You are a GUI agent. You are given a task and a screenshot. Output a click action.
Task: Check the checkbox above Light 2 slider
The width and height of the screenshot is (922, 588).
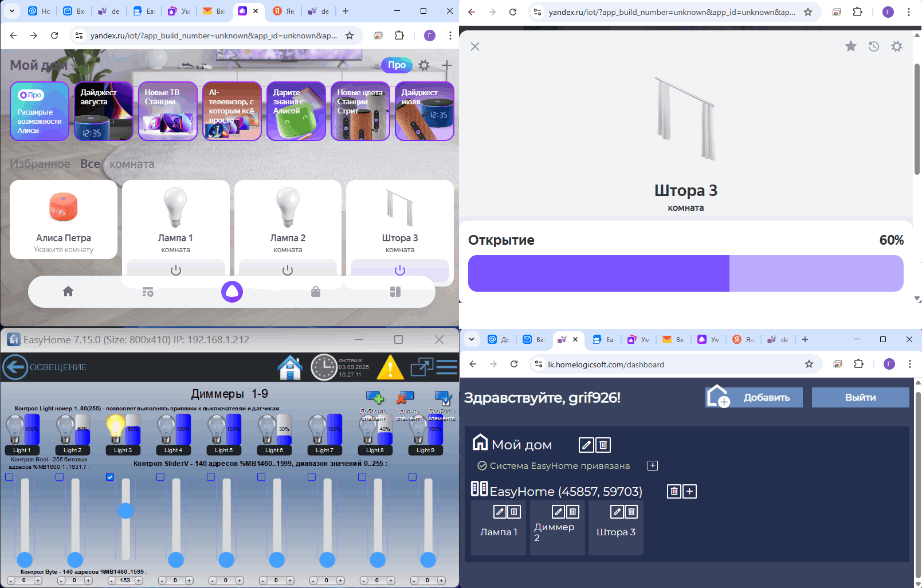(60, 477)
